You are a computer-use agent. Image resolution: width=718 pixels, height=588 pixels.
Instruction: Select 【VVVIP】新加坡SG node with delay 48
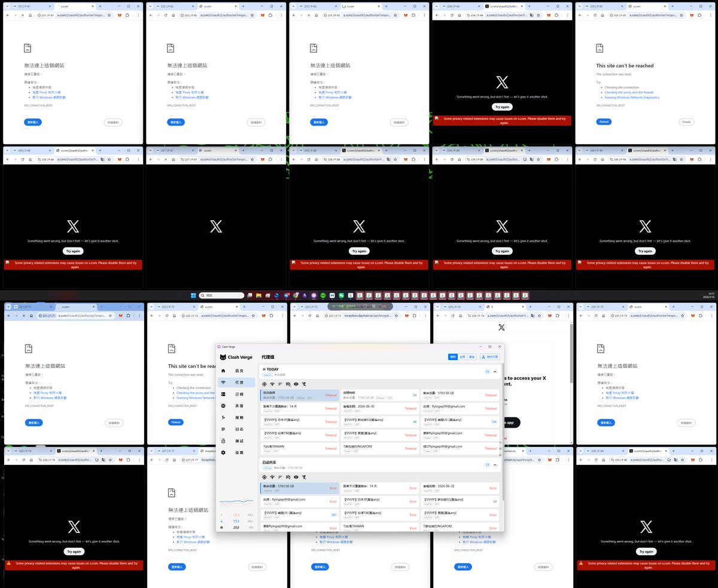379,422
